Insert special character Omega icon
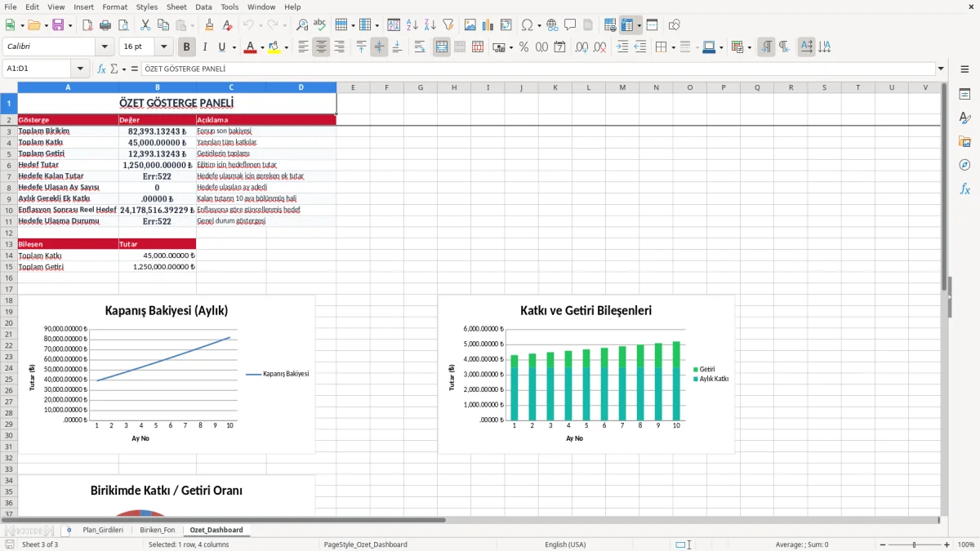Screen dimensions: 980x551 pos(527,25)
